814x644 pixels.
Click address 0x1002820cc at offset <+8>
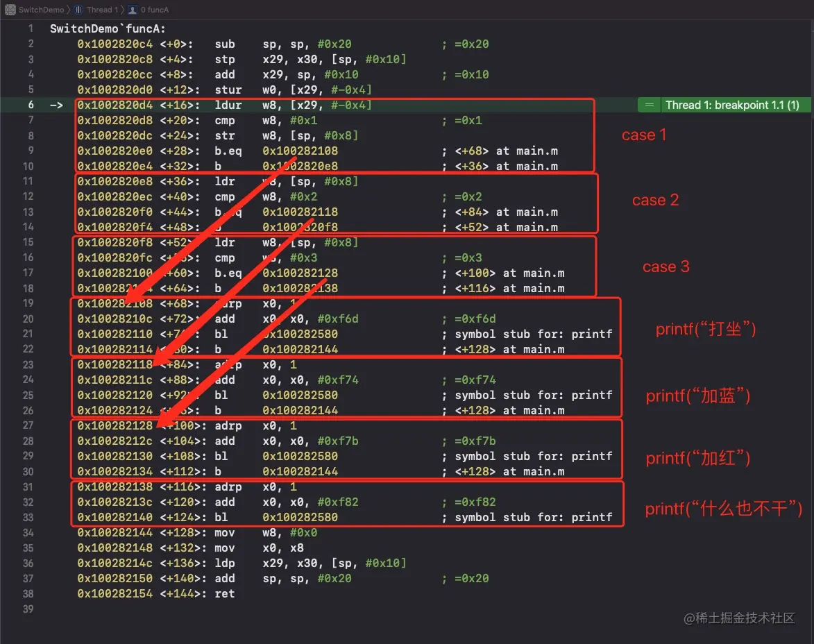[x=115, y=74]
